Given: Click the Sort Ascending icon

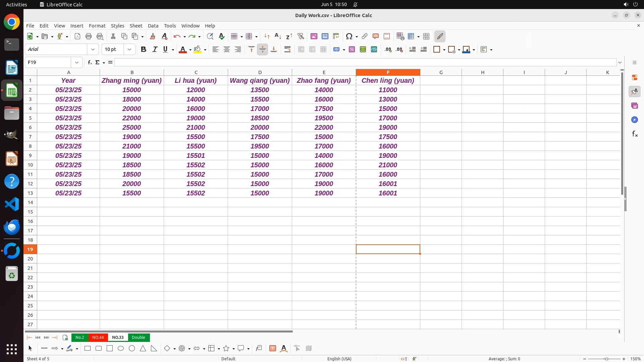Looking at the screenshot, I should [278, 36].
